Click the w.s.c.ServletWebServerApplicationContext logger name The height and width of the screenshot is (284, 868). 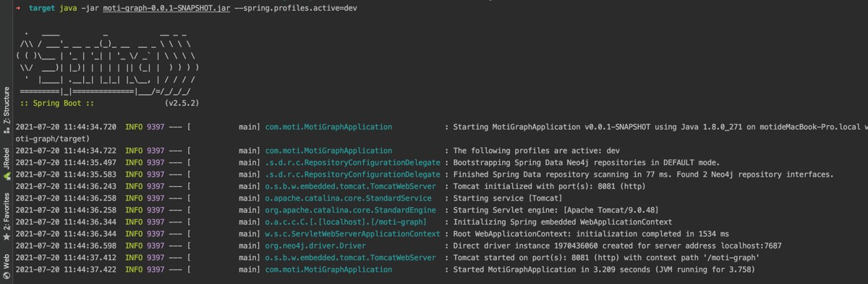352,234
